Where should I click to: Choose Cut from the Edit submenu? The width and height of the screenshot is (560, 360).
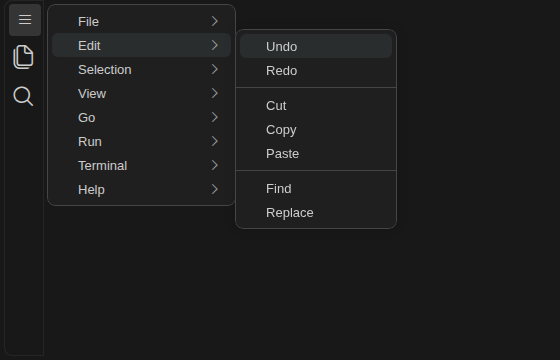tap(316, 105)
